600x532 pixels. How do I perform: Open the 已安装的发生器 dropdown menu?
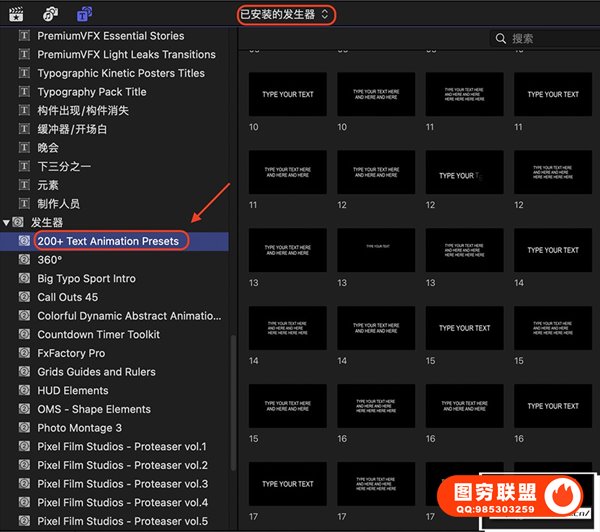pyautogui.click(x=285, y=15)
